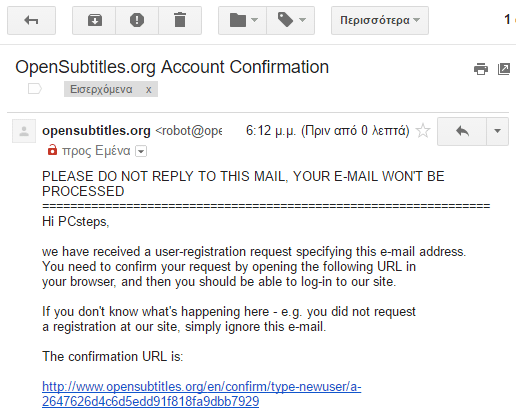Screen dimensions: 516x415
Task: Go back to inbox with arrow button
Action: tap(31, 20)
